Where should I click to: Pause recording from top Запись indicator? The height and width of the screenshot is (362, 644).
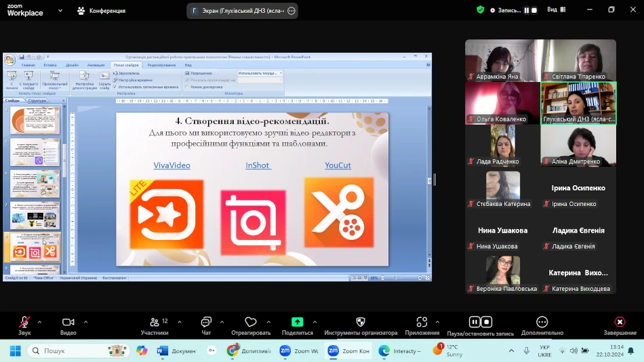tap(527, 10)
